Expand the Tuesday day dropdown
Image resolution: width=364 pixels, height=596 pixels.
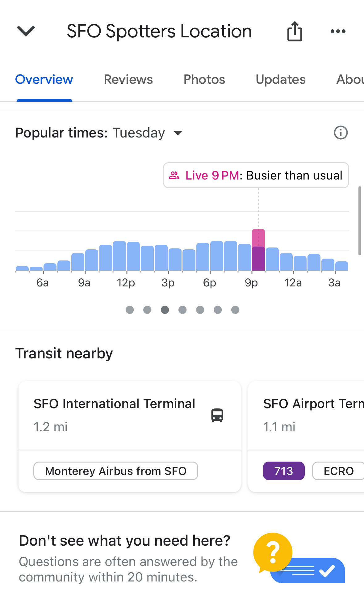click(x=178, y=133)
